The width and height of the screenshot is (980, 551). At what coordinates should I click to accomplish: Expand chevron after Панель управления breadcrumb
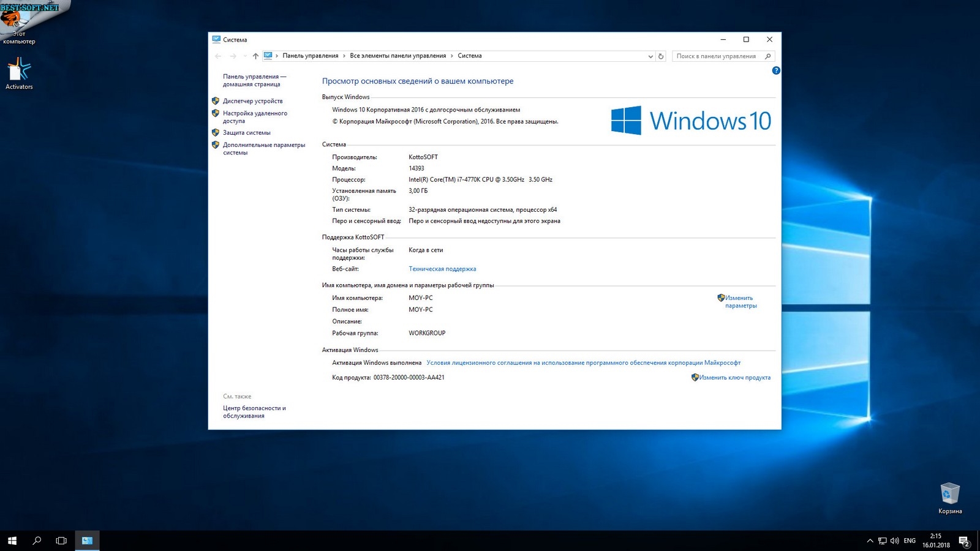pos(344,56)
